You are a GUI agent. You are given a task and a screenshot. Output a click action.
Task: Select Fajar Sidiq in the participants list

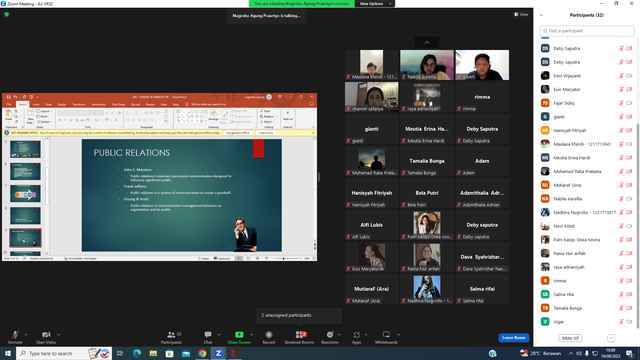click(587, 103)
